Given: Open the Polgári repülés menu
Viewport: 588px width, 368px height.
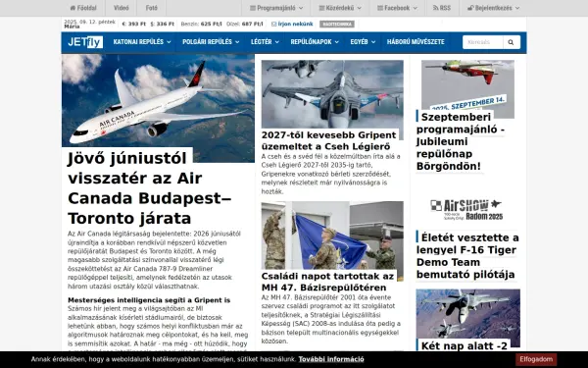Looking at the screenshot, I should (x=211, y=42).
